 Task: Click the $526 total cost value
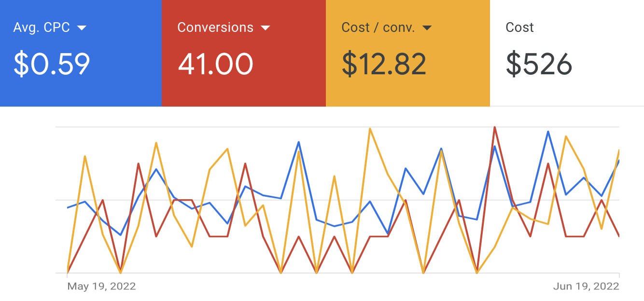(x=539, y=64)
